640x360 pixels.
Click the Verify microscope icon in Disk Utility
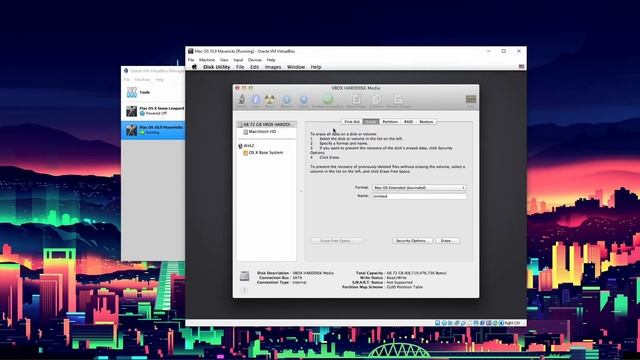(242, 99)
